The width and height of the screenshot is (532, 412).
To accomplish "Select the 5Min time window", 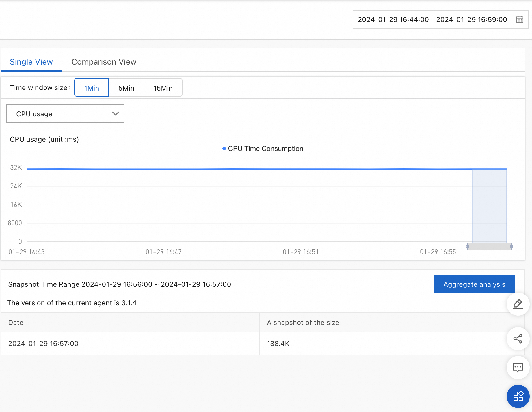I will point(126,88).
